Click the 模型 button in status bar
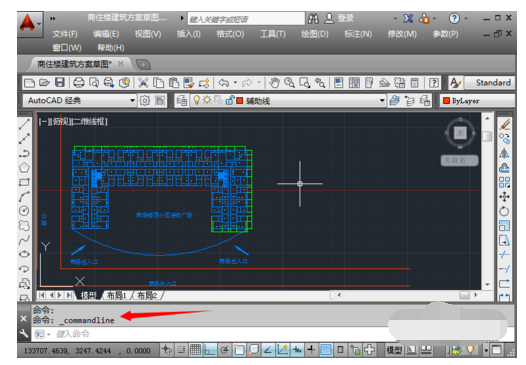This screenshot has height=365, width=526. [394, 350]
